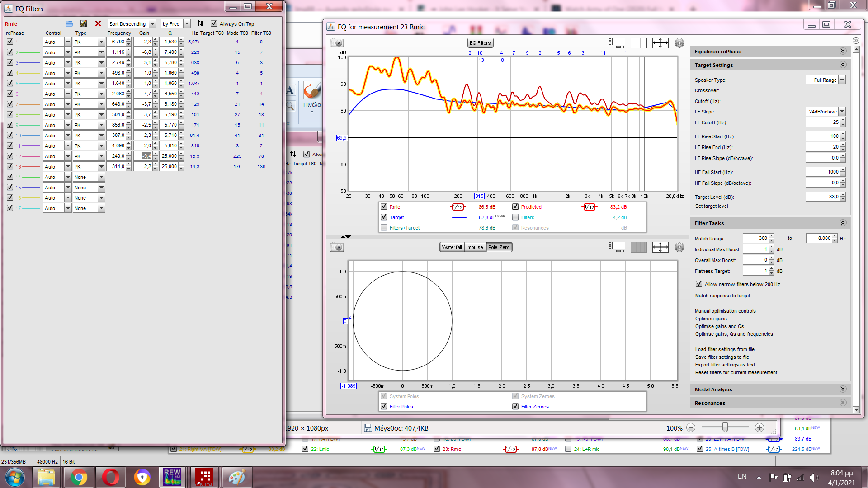
Task: Adjust the zoom slider in the Paint window
Action: (725, 427)
